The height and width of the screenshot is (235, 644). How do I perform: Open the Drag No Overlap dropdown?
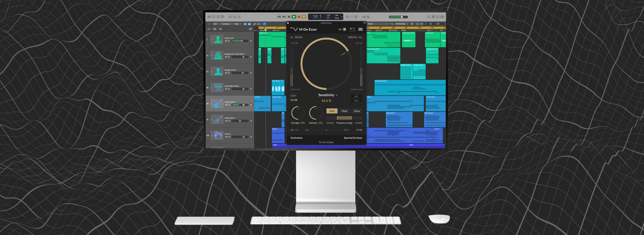click(401, 24)
